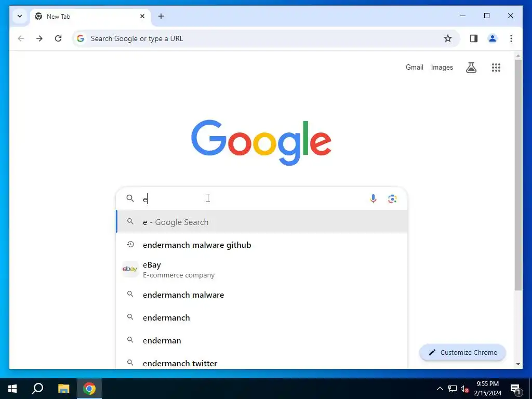Screen dimensions: 532x399
Task: Select the New Tab tab
Action: coord(90,16)
